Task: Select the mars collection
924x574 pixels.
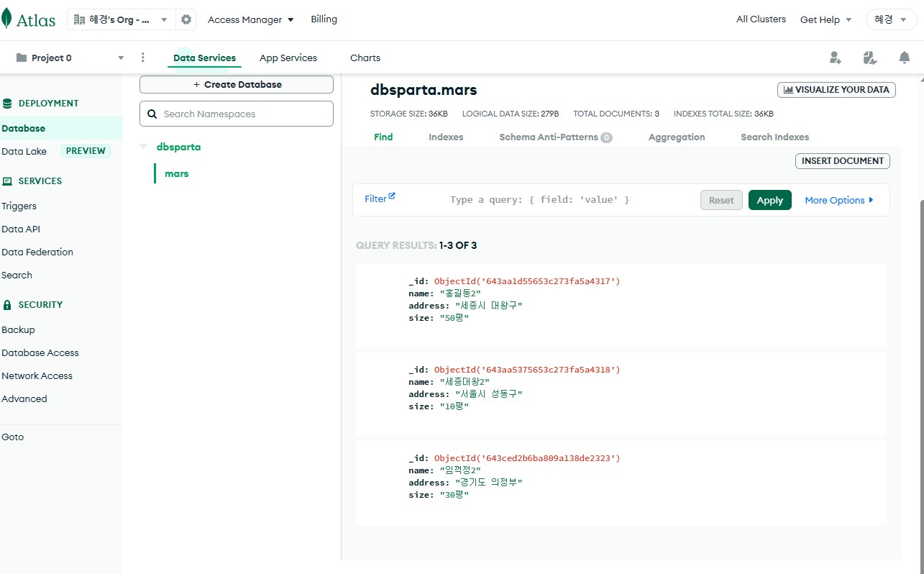Action: tap(177, 173)
